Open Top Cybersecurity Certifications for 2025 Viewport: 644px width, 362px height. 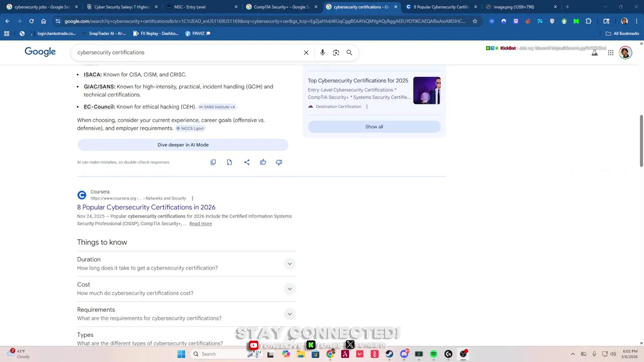(x=358, y=80)
